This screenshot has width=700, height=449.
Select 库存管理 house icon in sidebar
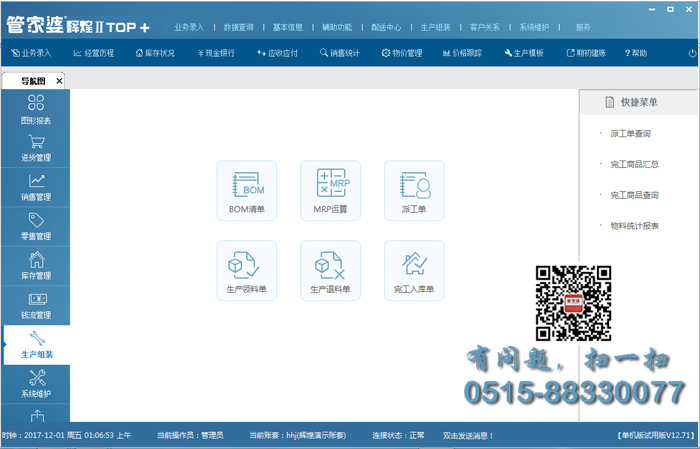pyautogui.click(x=36, y=266)
